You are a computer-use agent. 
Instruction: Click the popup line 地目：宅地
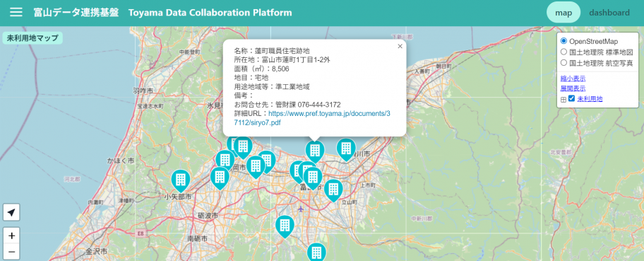coord(251,77)
